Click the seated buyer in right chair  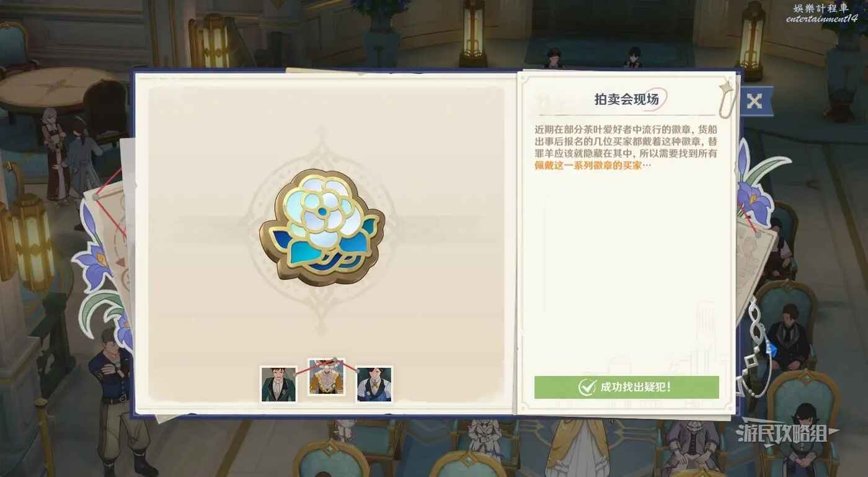pyautogui.click(x=789, y=338)
